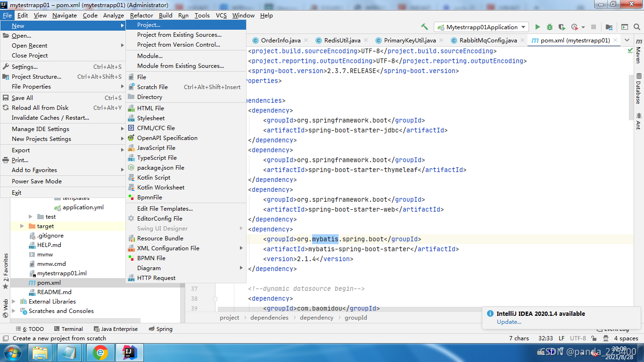This screenshot has width=644, height=362.
Task: Choose Edit File Templates
Action: click(186, 209)
